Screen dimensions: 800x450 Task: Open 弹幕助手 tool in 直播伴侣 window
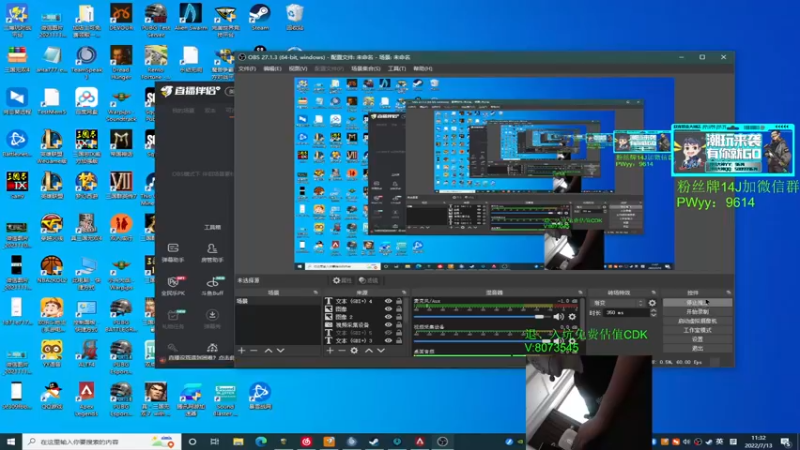coord(173,253)
